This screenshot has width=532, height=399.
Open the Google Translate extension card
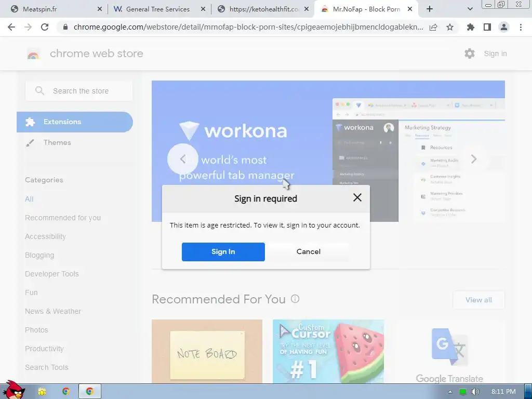449,351
